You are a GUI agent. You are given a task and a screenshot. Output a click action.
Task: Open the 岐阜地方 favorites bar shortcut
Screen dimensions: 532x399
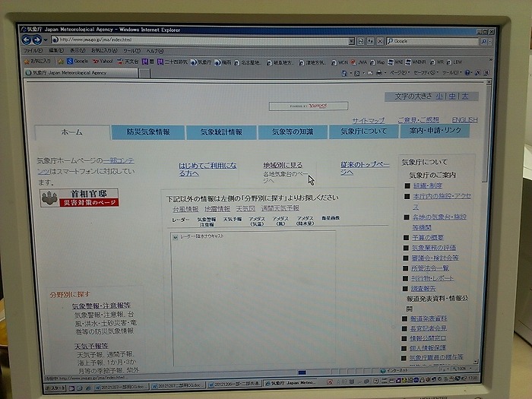(x=280, y=62)
